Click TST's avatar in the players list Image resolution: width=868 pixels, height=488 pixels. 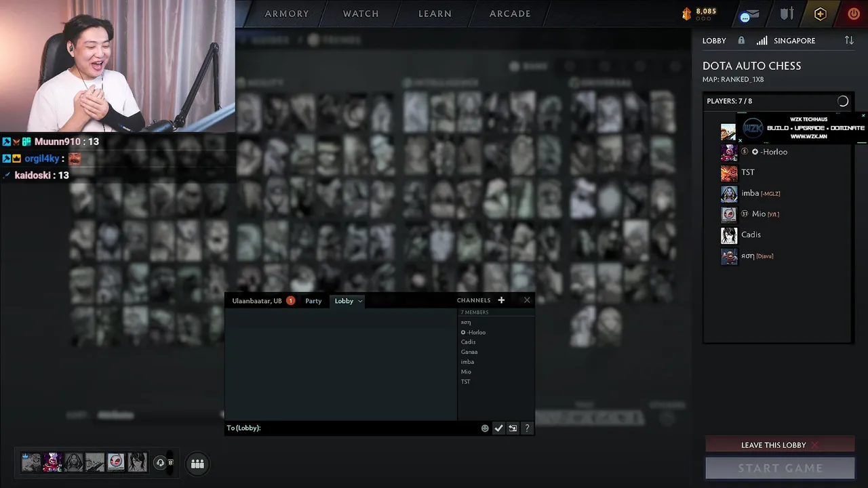tap(729, 173)
